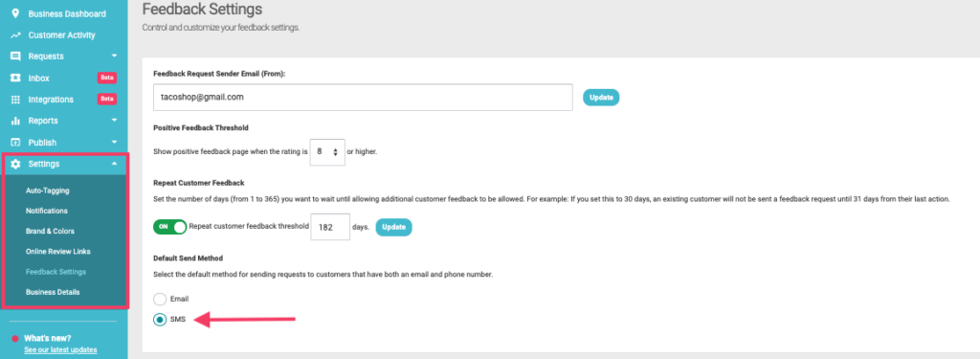Image resolution: width=980 pixels, height=359 pixels.
Task: Select the SMS radio button
Action: [x=160, y=320]
